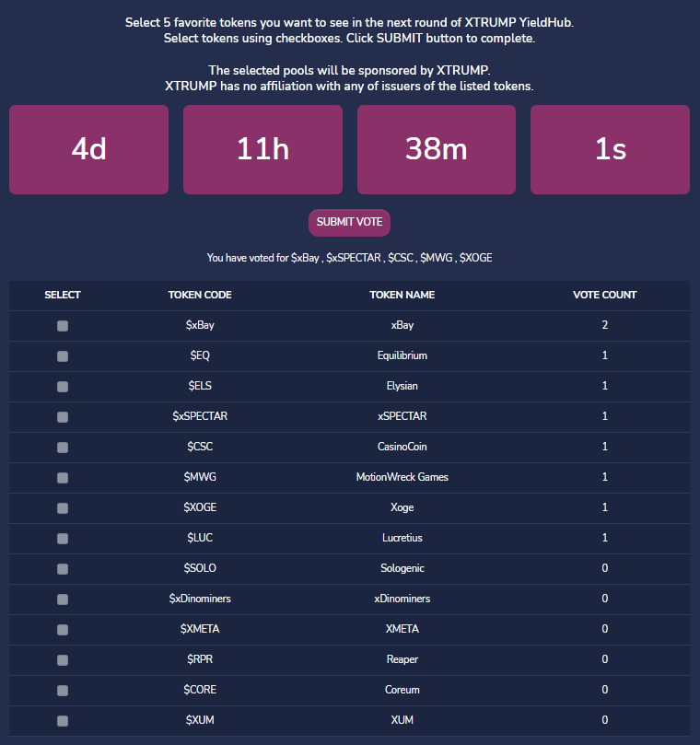Click the token code $ELS

pos(200,386)
